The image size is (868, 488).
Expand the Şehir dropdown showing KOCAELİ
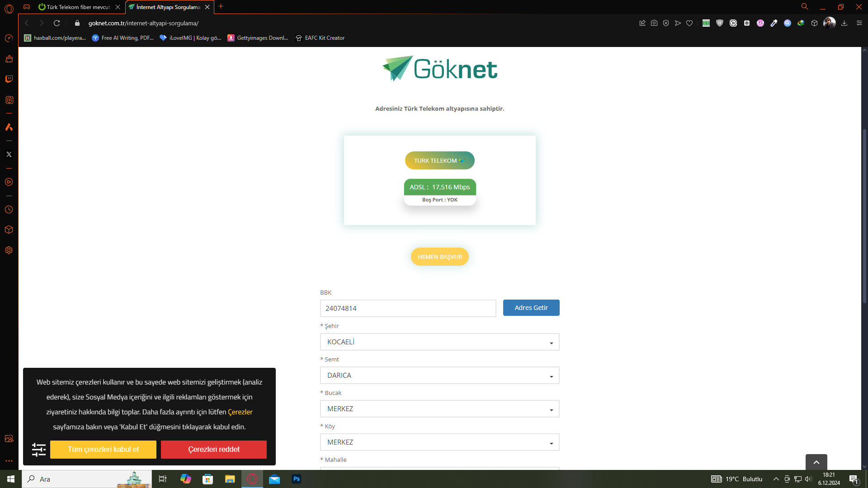[x=439, y=342]
